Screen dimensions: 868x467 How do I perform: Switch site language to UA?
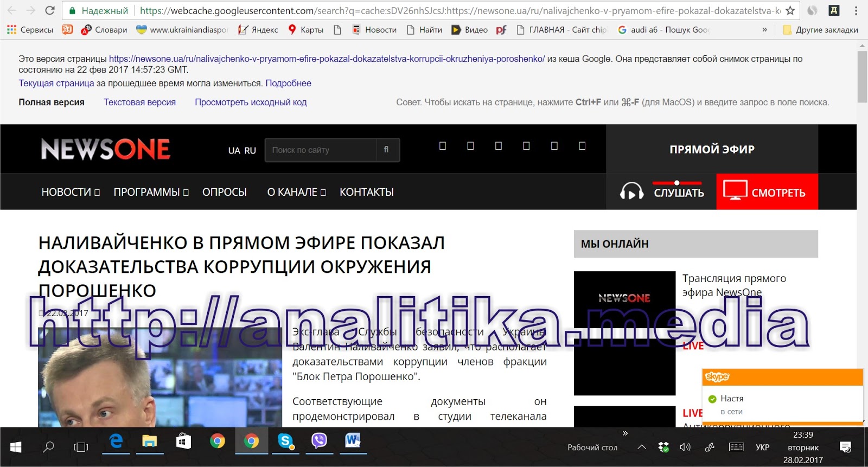pos(234,151)
